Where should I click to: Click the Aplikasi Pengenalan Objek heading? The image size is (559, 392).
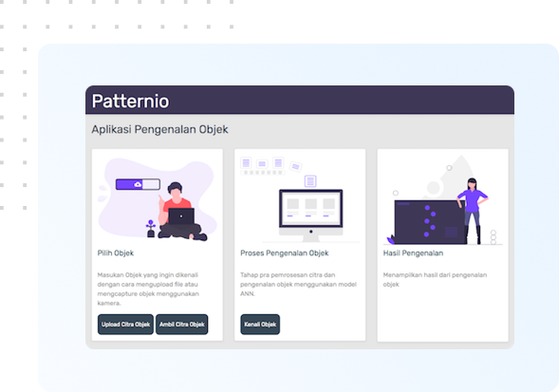159,129
